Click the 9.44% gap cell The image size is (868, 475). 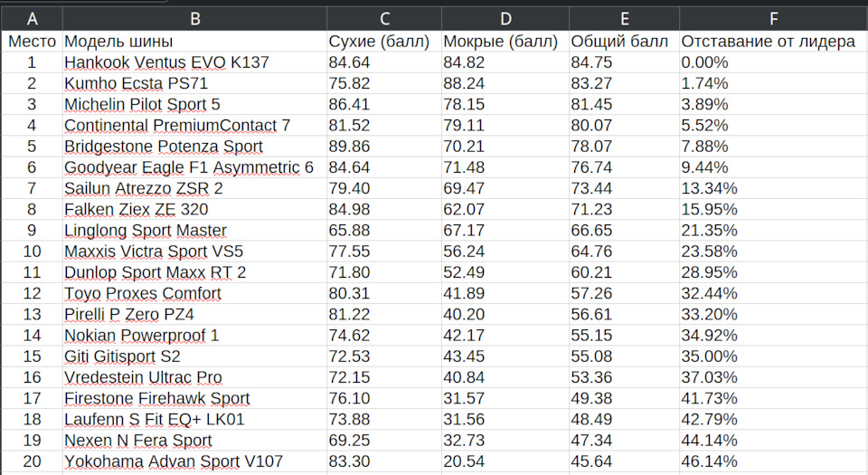coord(773,167)
